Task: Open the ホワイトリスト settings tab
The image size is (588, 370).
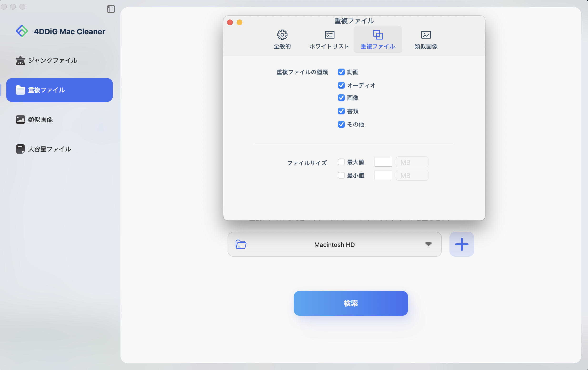Action: click(x=329, y=39)
